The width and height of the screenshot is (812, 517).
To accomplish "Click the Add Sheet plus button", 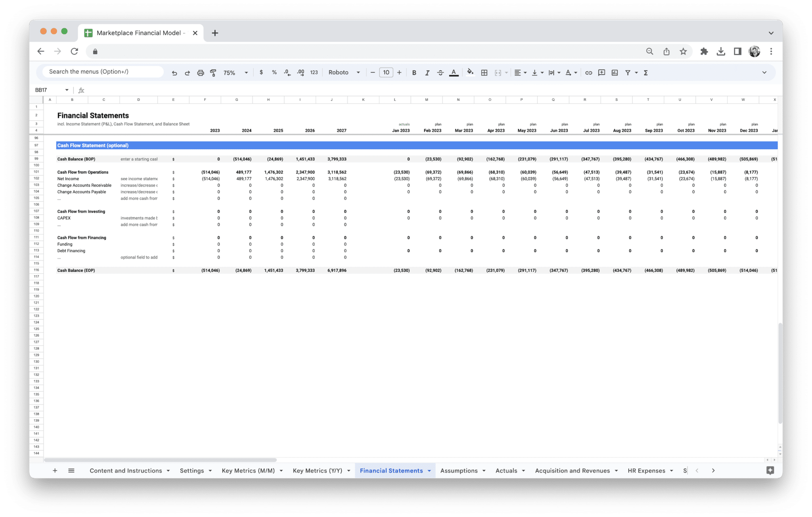I will point(55,471).
